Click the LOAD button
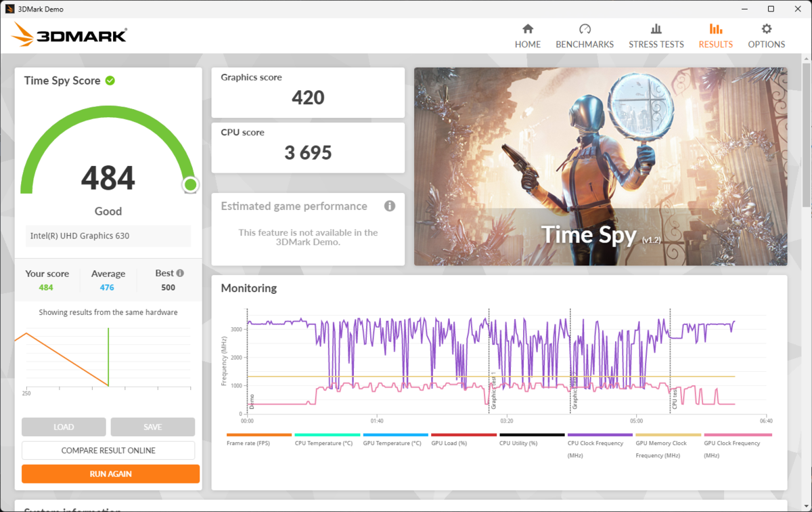Screen dimensions: 812x512 (64, 427)
